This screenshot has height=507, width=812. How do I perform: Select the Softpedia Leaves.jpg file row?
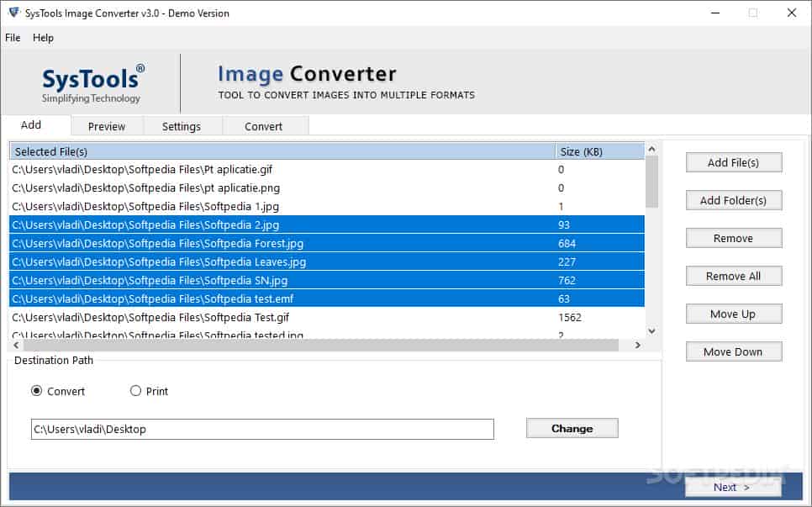pos(327,262)
